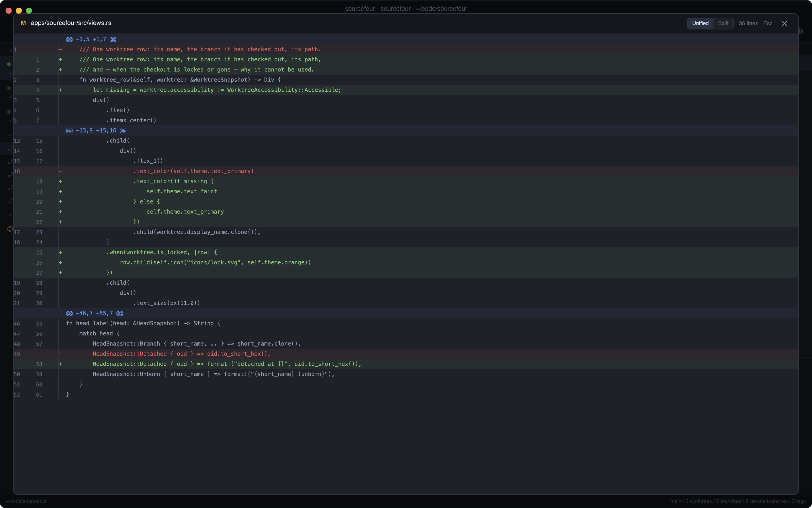Click the 'fn worktree_row(&self, ...' line
The image size is (812, 508).
click(406, 80)
